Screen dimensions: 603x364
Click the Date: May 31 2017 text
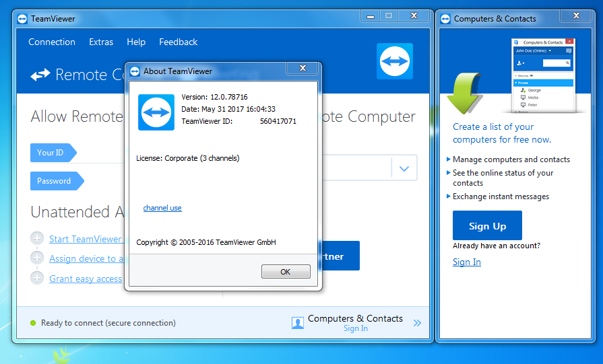tap(228, 109)
